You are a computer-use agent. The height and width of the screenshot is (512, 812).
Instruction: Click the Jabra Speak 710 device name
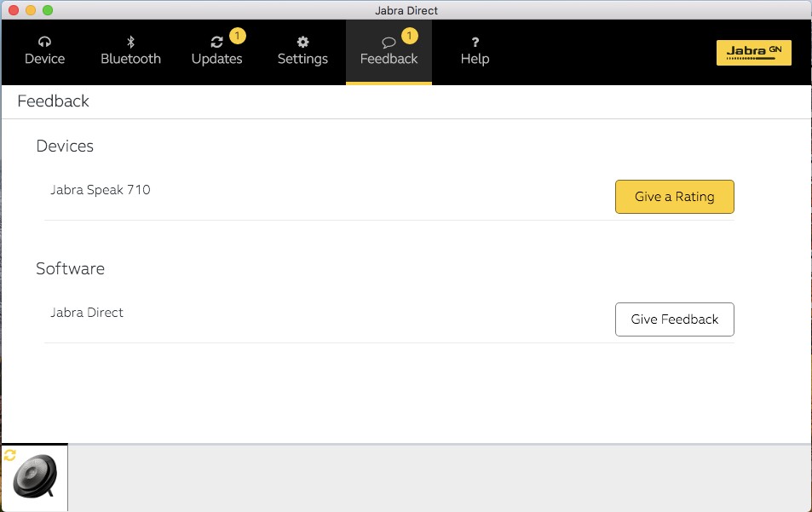[100, 190]
